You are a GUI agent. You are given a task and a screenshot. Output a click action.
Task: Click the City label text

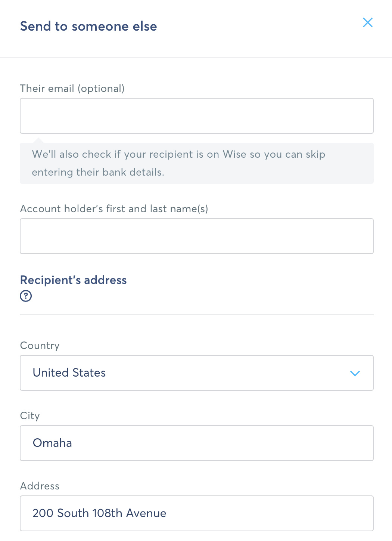pos(30,416)
